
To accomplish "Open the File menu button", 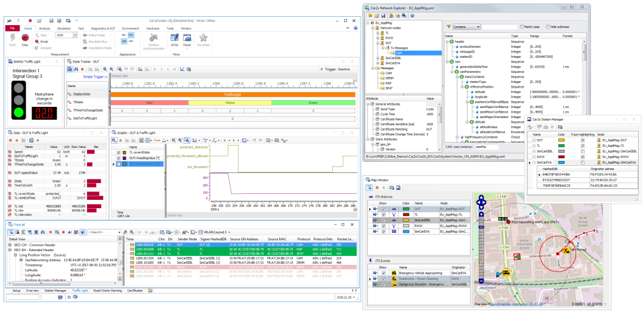I will point(12,28).
